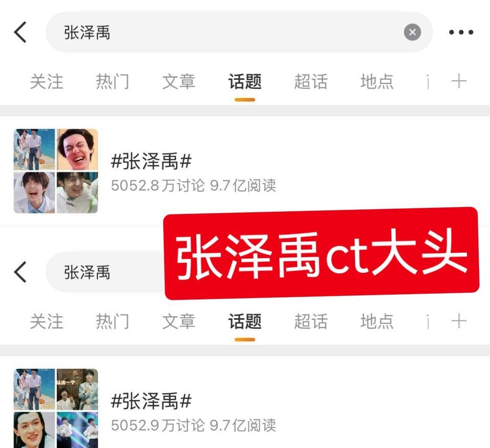490x448 pixels.
Task: Open the lower 超话 tab
Action: click(x=311, y=321)
